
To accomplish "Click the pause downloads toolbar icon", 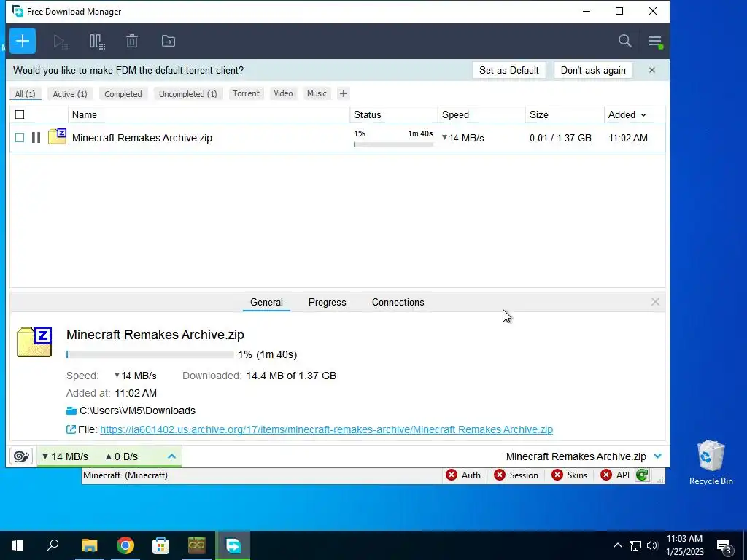I will click(97, 42).
